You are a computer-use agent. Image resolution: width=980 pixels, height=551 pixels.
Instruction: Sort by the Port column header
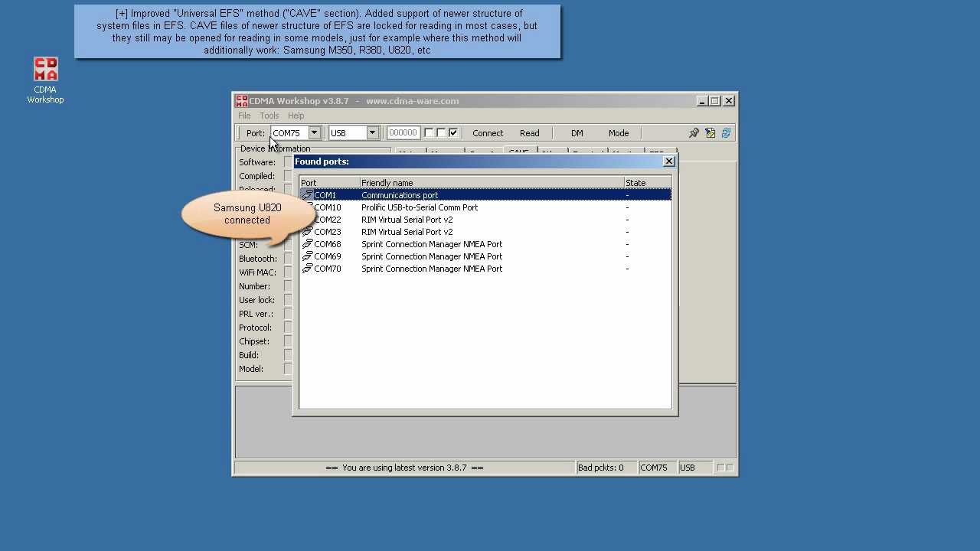pos(329,183)
